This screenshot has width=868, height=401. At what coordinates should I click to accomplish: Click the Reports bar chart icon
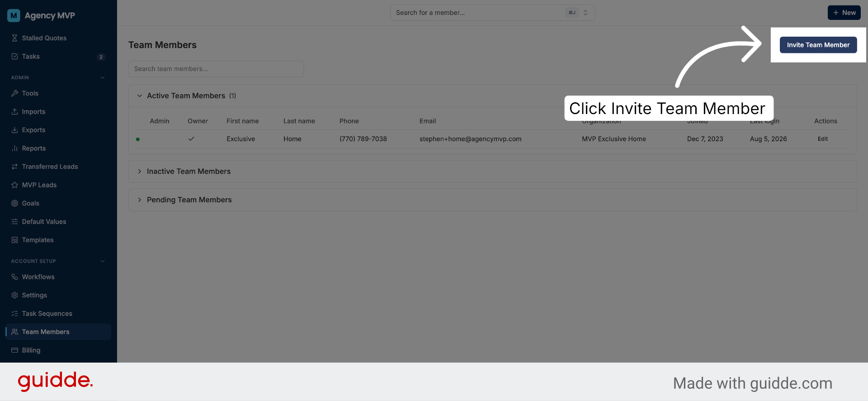14,148
